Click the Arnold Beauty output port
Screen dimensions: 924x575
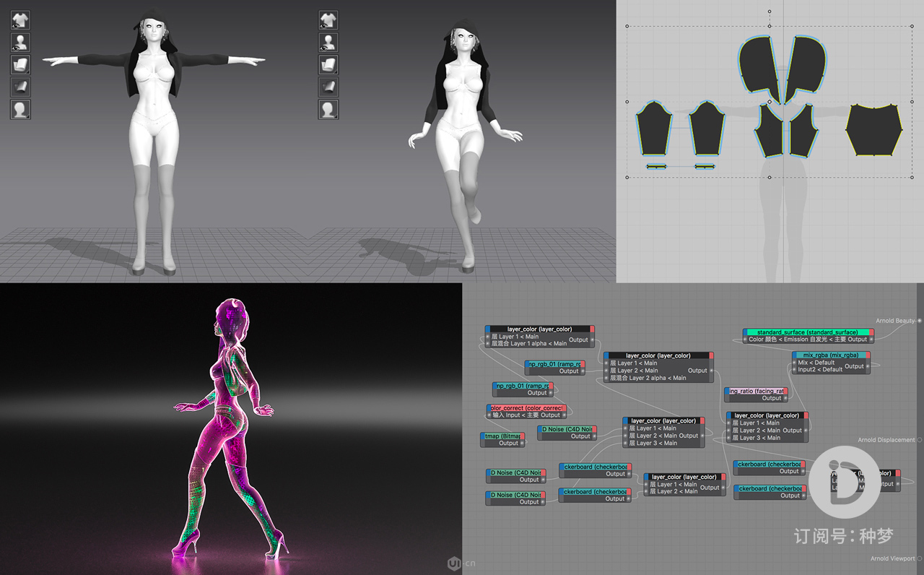pos(919,321)
